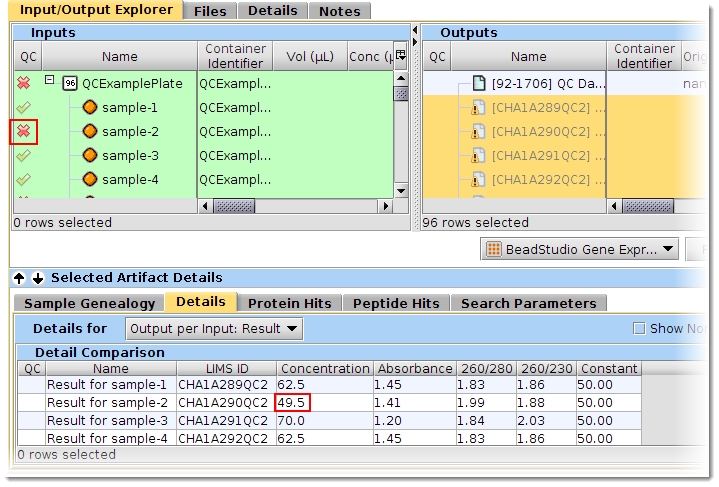This screenshot has height=487, width=719.
Task: Click the Inputs horizontal scrollbar left arrow
Action: (205, 206)
